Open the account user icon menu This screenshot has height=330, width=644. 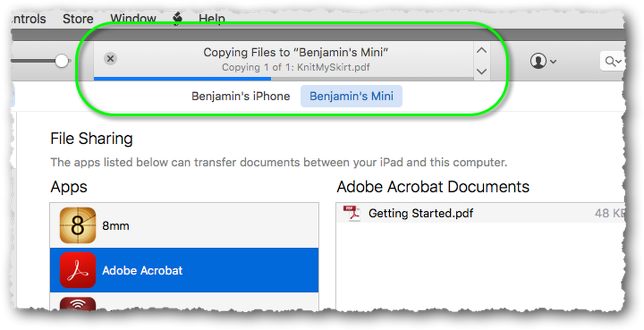tap(543, 61)
